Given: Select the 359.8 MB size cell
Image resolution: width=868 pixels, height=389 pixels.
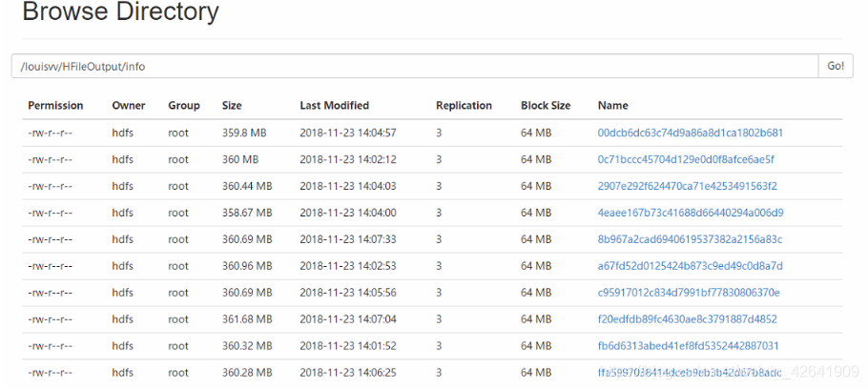Looking at the screenshot, I should pyautogui.click(x=244, y=133).
